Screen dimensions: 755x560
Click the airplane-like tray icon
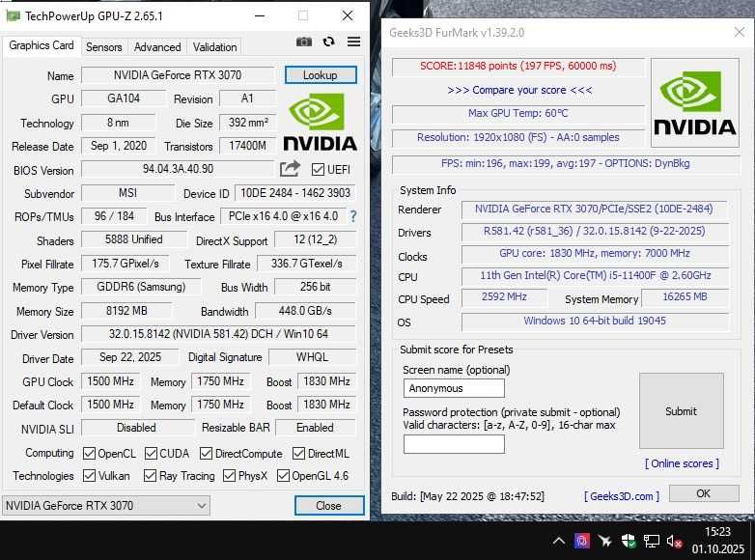(605, 542)
